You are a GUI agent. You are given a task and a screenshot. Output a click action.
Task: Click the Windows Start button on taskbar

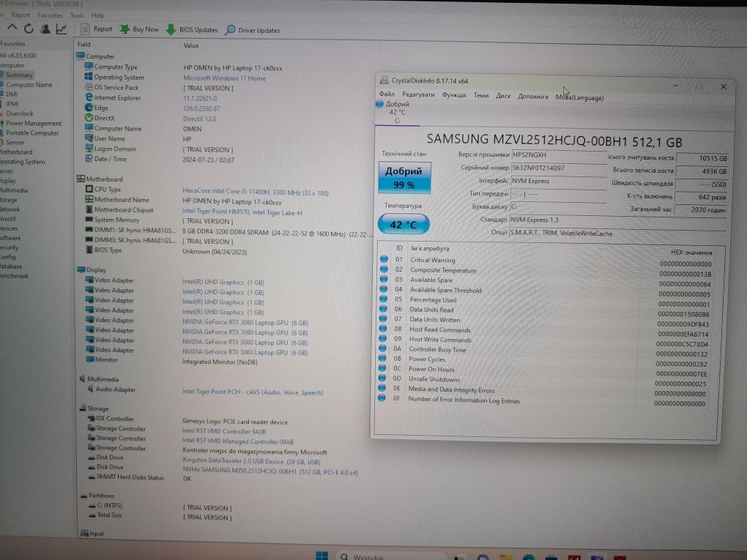(322, 556)
